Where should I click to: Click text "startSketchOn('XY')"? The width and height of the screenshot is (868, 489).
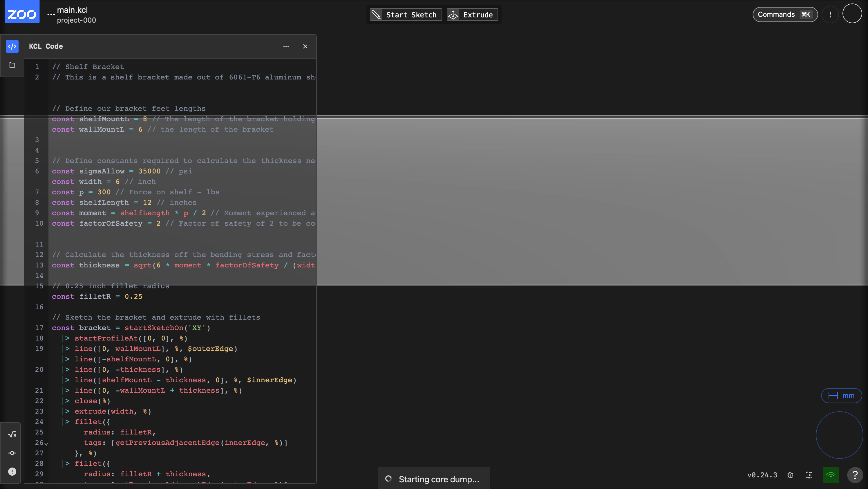tap(167, 328)
